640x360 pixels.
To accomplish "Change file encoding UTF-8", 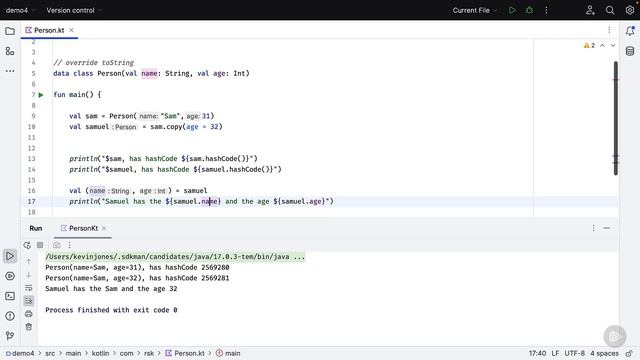I will [574, 353].
